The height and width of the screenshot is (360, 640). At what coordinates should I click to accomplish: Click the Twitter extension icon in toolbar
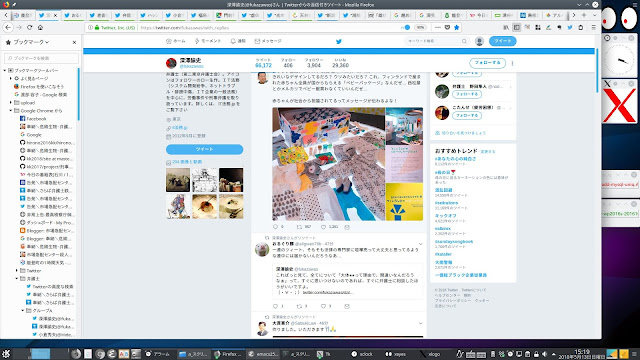[x=570, y=27]
